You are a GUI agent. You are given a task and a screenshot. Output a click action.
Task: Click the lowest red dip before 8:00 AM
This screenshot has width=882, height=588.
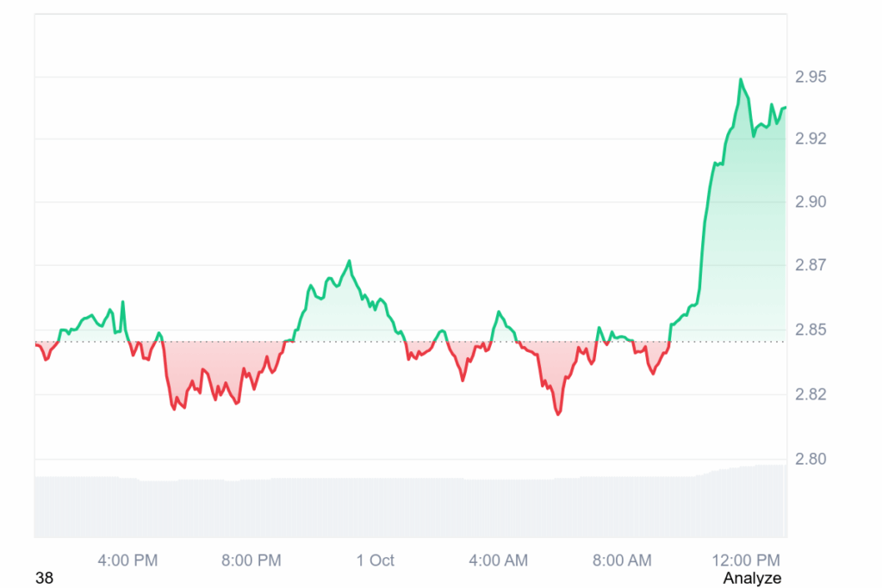point(558,414)
